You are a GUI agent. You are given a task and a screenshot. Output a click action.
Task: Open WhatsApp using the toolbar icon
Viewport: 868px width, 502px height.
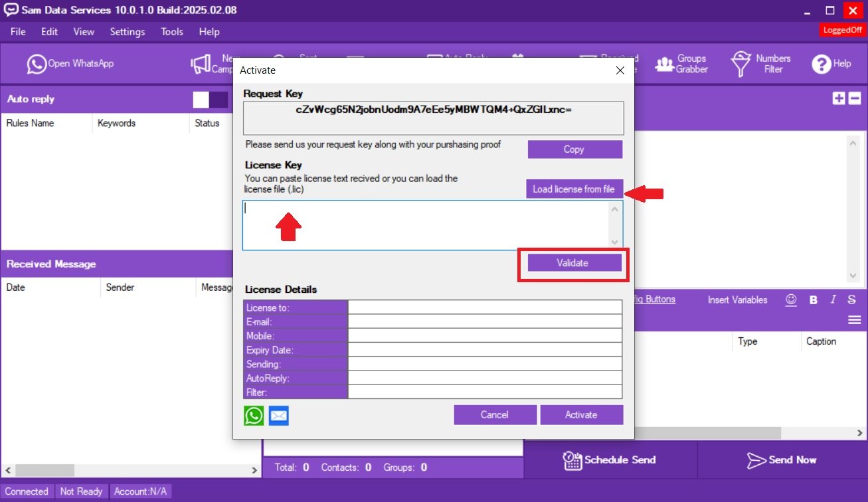click(x=37, y=64)
